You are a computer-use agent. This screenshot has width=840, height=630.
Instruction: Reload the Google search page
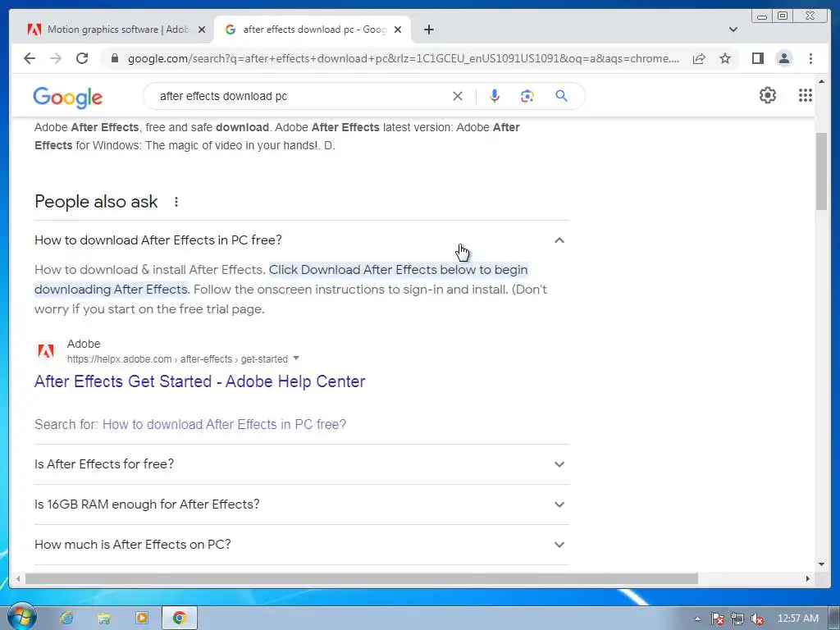click(x=82, y=58)
